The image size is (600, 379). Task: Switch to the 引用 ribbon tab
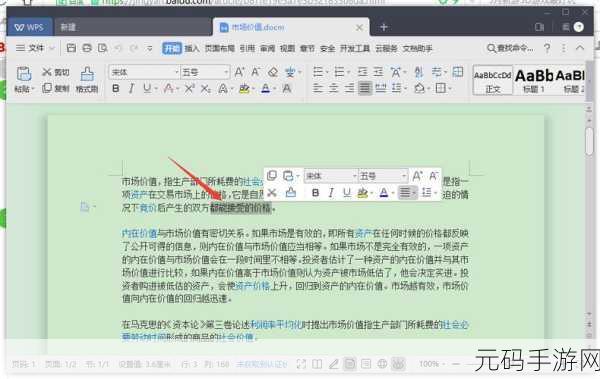click(x=247, y=48)
